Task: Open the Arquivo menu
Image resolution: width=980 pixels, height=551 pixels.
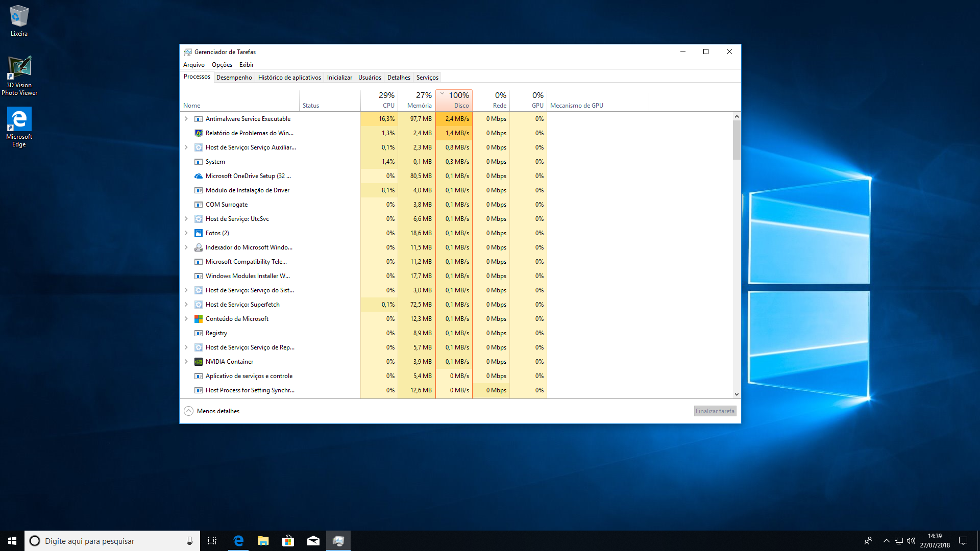Action: point(194,65)
